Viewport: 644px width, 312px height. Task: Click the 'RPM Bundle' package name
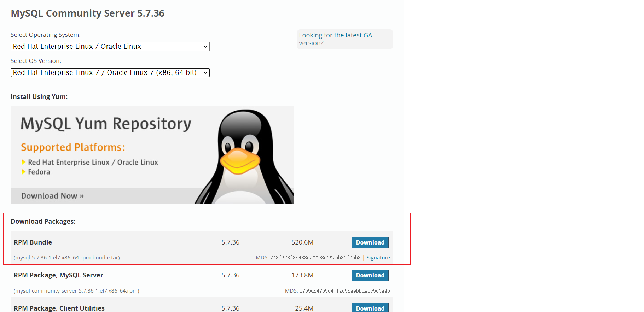[x=33, y=242]
